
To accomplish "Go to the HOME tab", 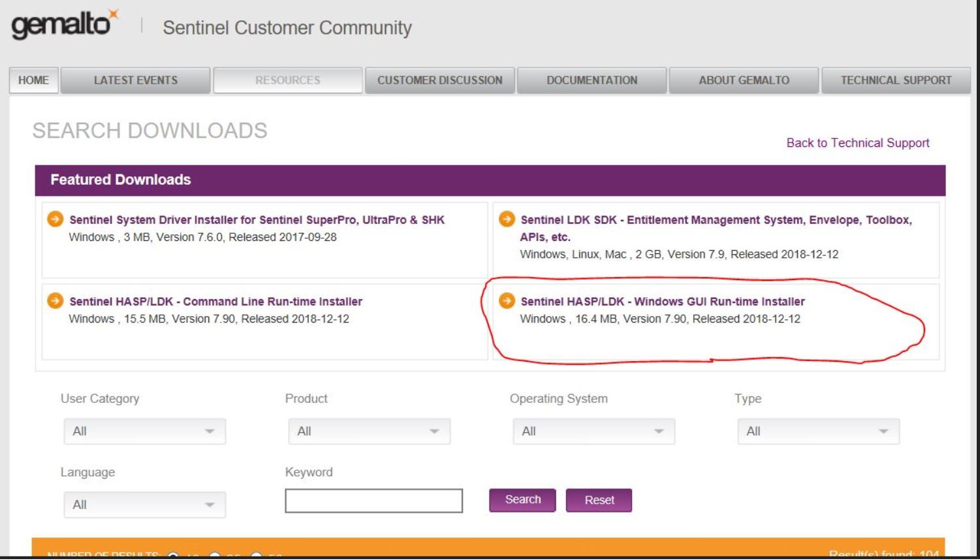I will [33, 80].
